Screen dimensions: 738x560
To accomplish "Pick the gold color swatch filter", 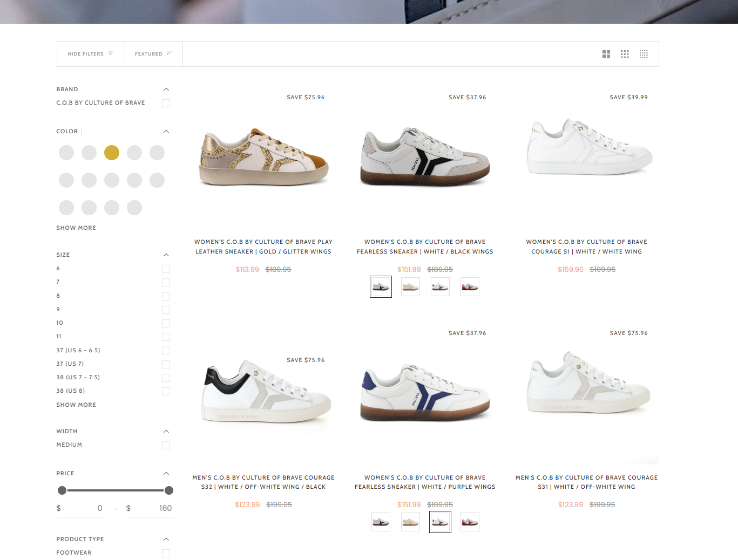I will (x=112, y=153).
